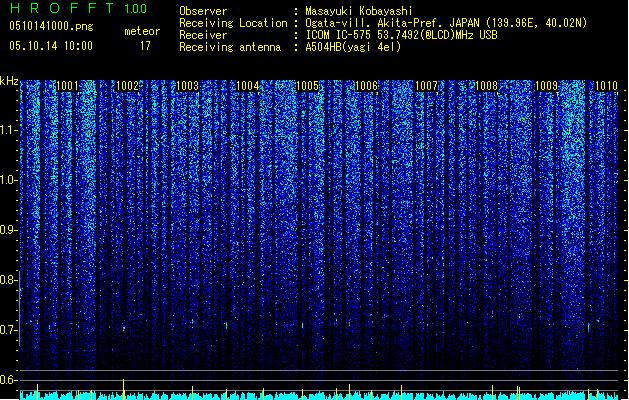Click the "Receiver" field label
The height and width of the screenshot is (400, 629).
tap(203, 35)
